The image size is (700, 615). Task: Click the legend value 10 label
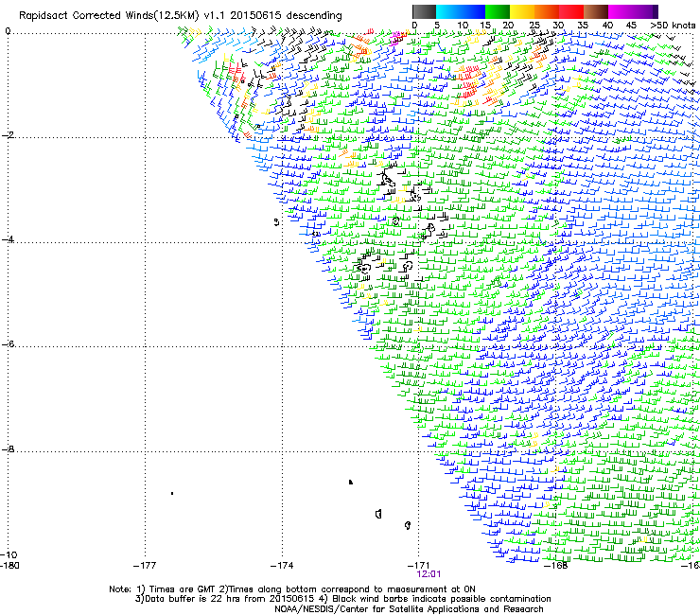pos(463,26)
